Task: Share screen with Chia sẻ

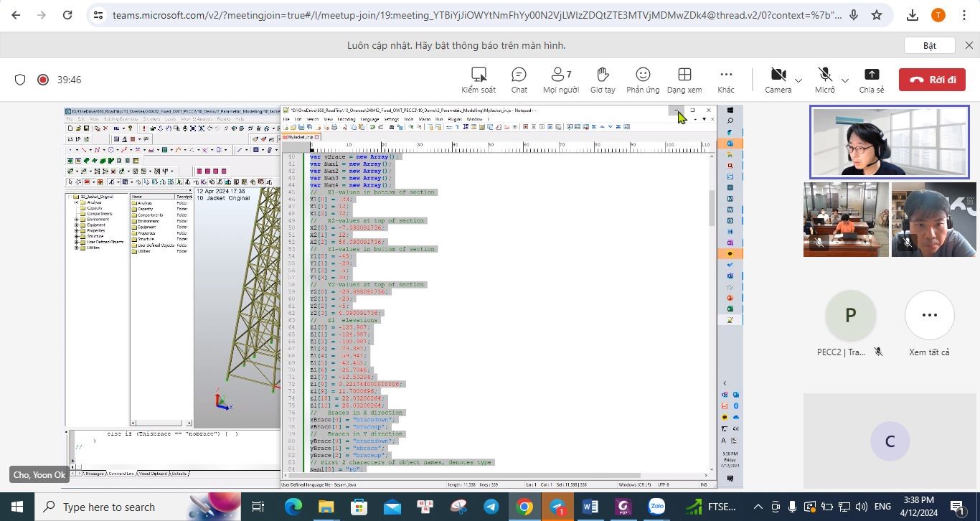Action: click(x=872, y=80)
